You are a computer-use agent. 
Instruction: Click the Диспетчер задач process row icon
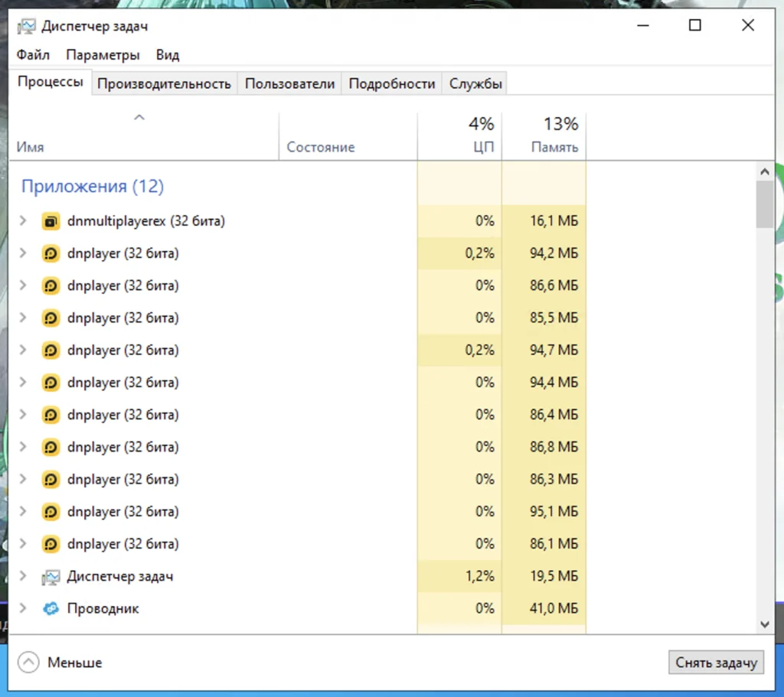point(51,577)
